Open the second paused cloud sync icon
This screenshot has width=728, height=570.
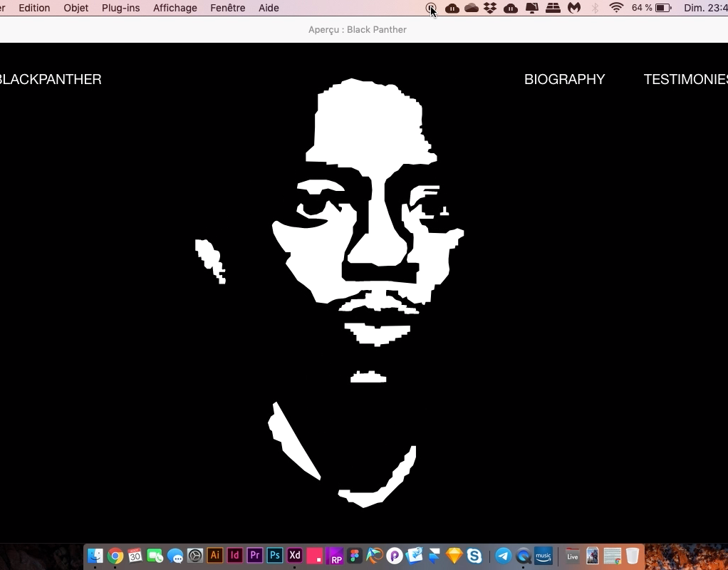pyautogui.click(x=511, y=8)
